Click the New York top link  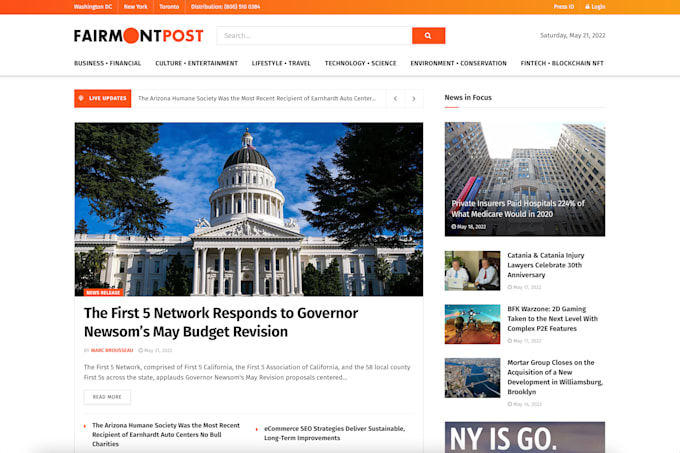[135, 7]
